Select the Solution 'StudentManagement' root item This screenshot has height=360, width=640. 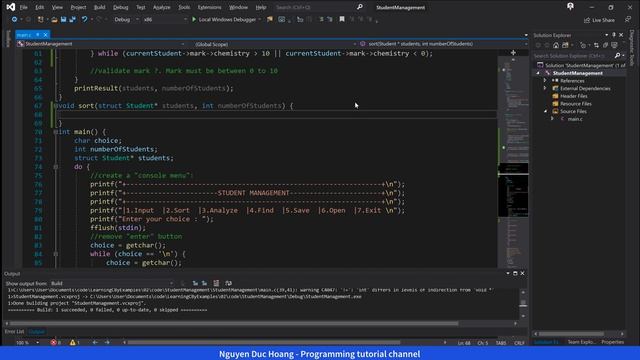581,65
